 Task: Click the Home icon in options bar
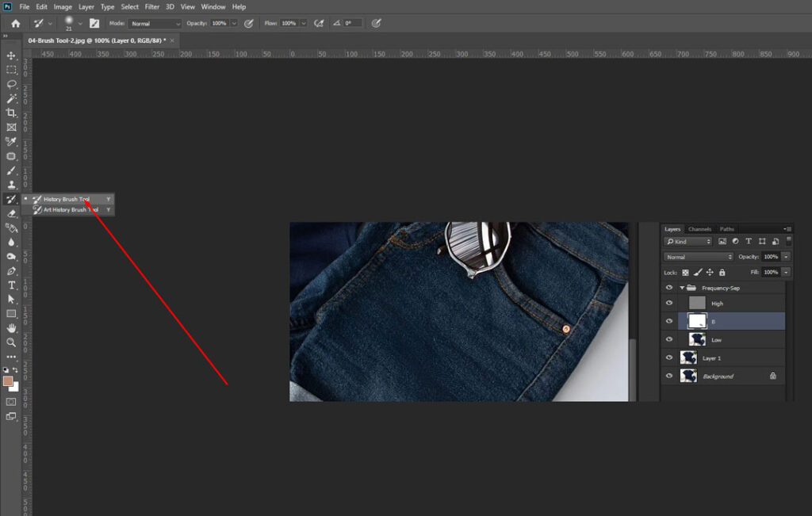pos(15,24)
